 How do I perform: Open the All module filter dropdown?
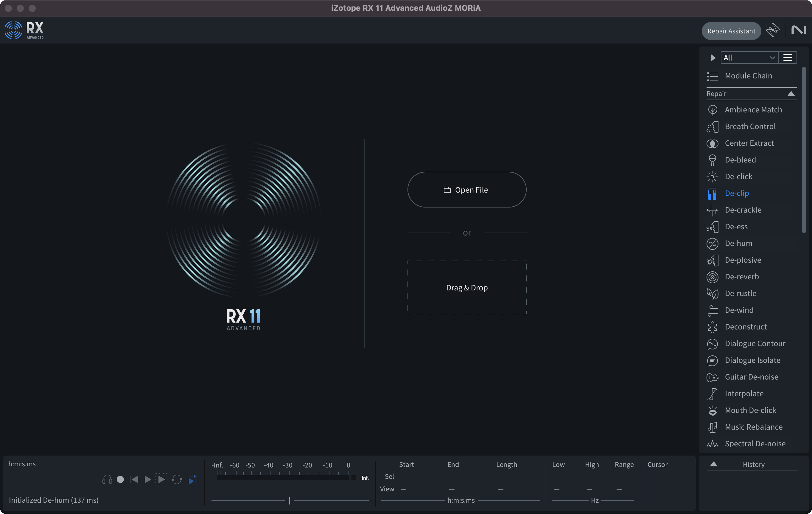tap(749, 58)
